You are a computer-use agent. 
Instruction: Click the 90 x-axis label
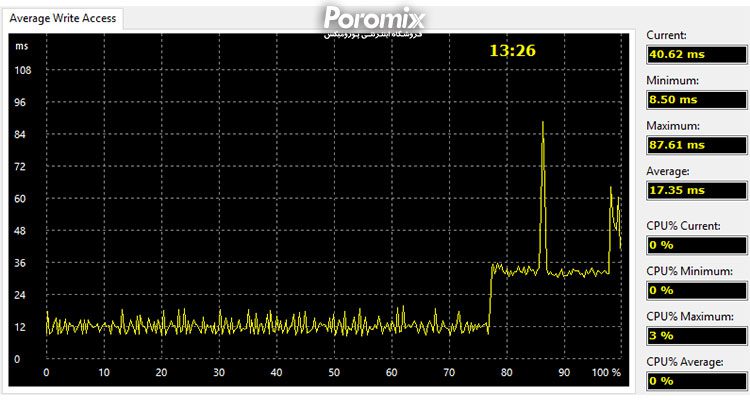pos(564,372)
